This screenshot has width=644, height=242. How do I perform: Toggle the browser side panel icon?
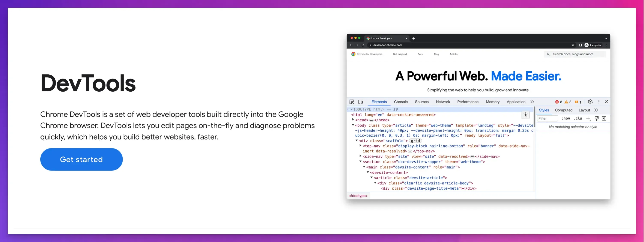[580, 45]
